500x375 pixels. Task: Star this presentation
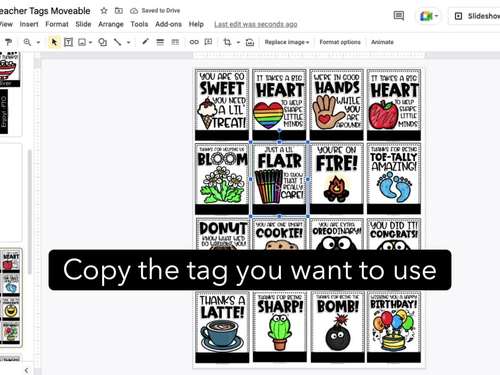point(104,11)
